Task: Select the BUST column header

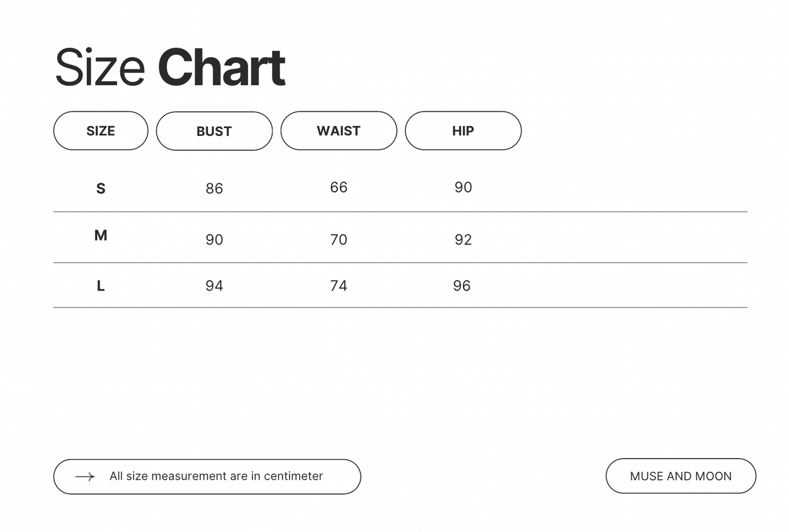Action: tap(214, 131)
